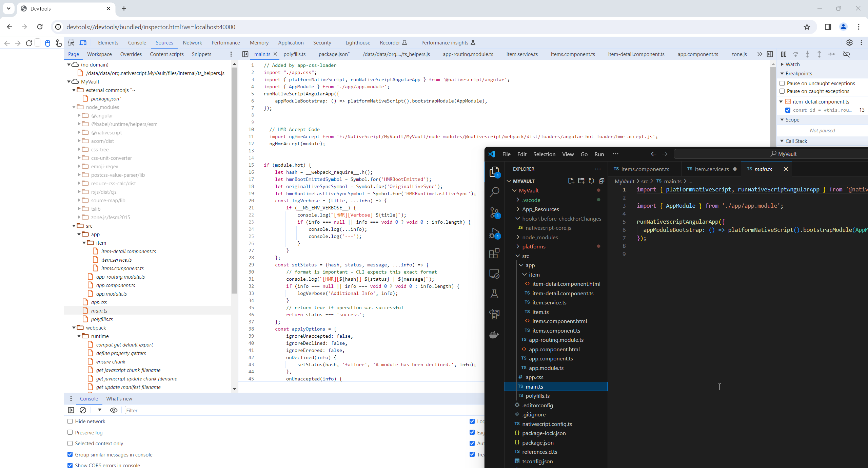
Task: Open the VS Code Extensions view
Action: coord(494,253)
